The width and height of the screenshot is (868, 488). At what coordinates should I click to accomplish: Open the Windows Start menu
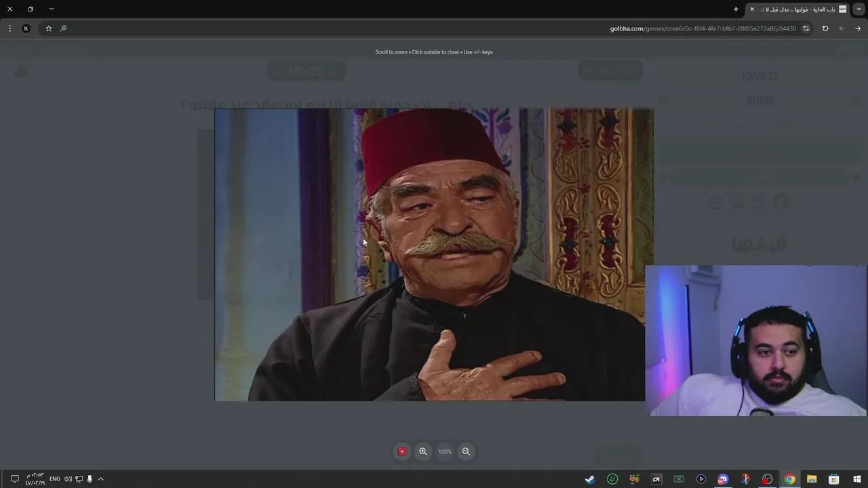[x=857, y=479]
